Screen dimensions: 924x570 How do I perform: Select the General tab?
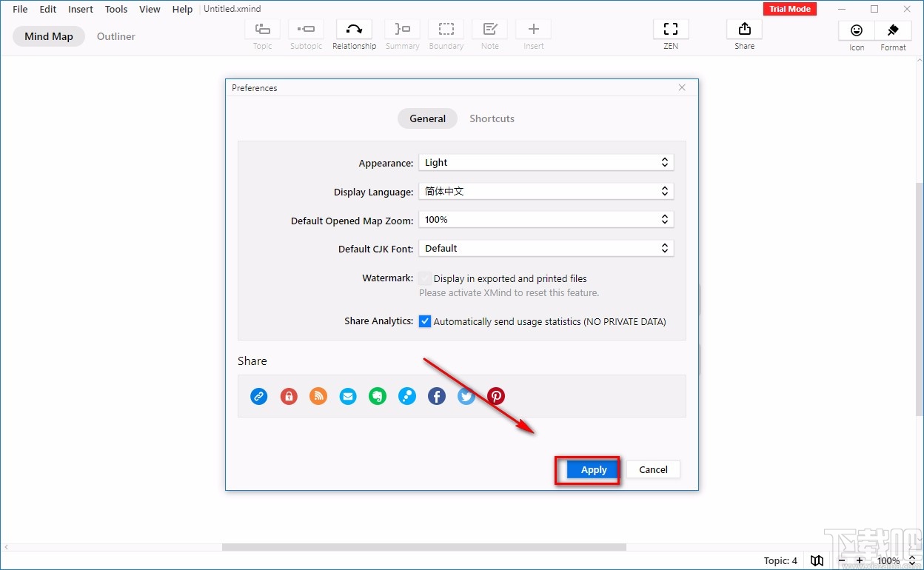(x=428, y=118)
